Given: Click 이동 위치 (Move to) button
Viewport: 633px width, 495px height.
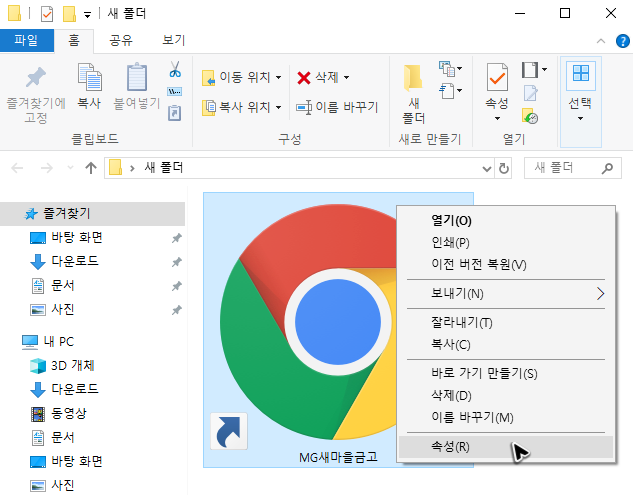Looking at the screenshot, I should coord(241,77).
